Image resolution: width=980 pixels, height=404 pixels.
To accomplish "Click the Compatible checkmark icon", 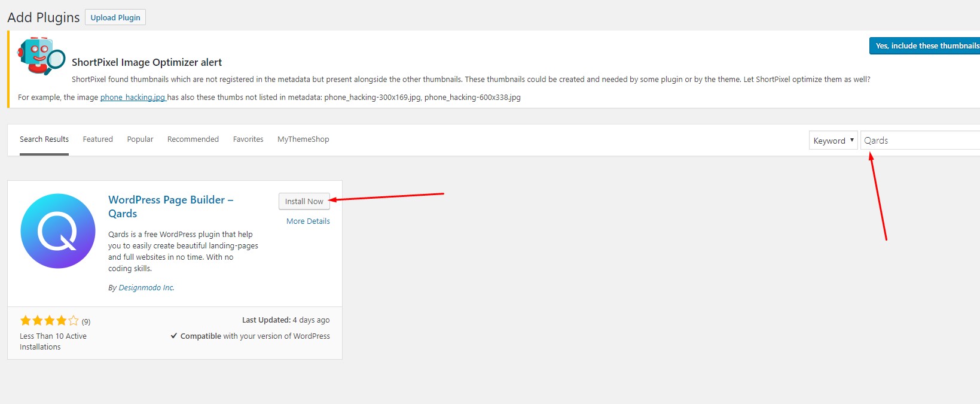I will (x=174, y=336).
